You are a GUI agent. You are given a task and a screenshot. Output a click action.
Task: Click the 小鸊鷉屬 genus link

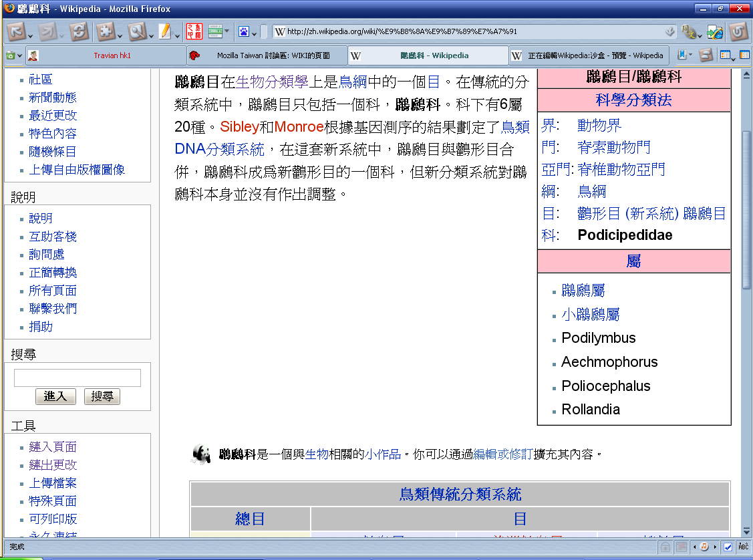[x=590, y=314]
